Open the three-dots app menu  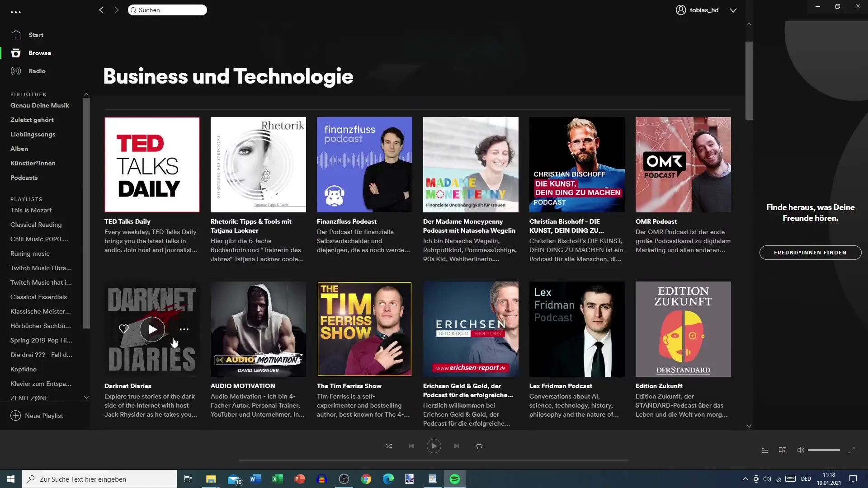click(16, 12)
